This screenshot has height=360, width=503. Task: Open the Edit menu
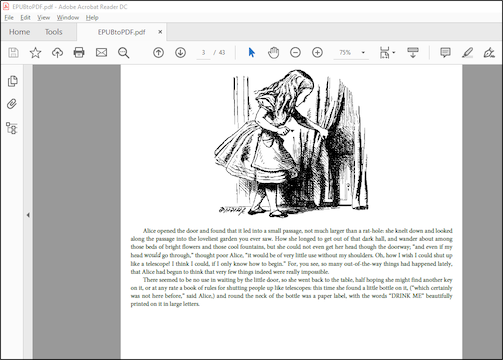pos(25,17)
